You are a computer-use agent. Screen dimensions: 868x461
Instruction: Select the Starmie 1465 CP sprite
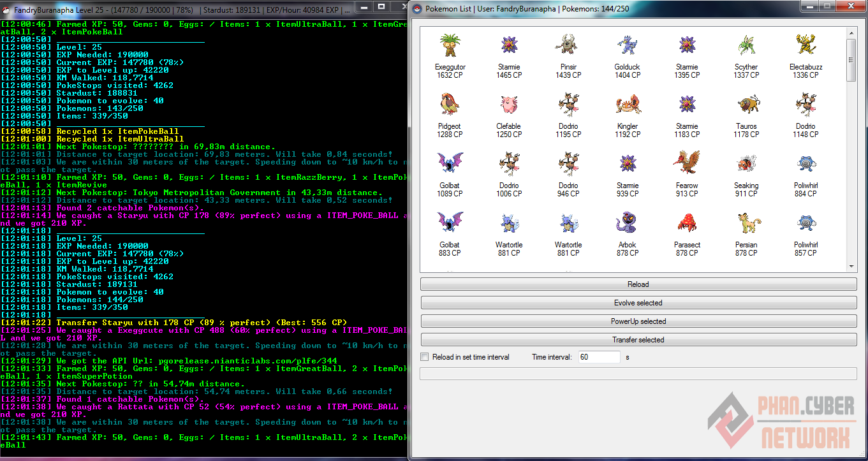click(x=509, y=46)
